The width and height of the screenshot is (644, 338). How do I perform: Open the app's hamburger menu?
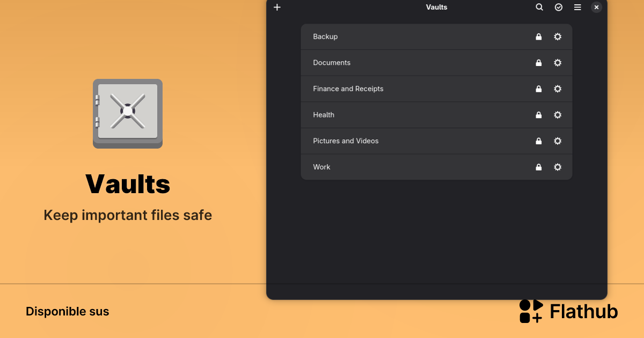tap(577, 7)
